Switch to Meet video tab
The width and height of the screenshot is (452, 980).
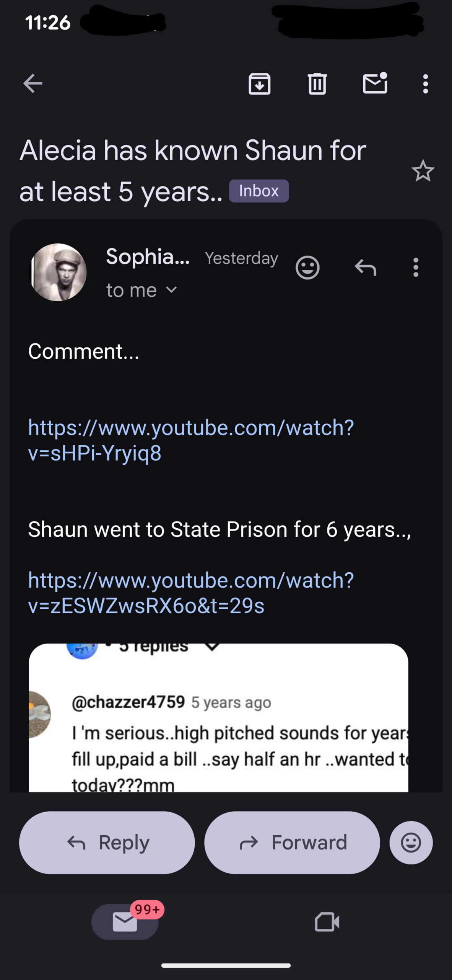327,921
